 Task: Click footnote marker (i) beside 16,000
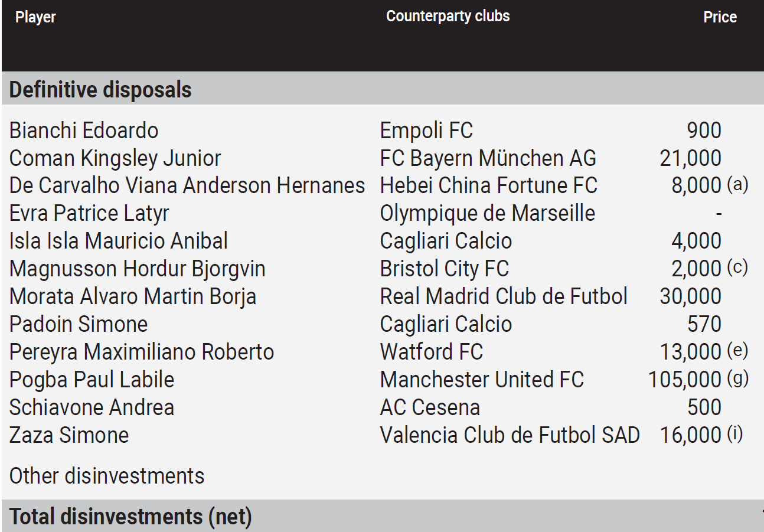735,434
